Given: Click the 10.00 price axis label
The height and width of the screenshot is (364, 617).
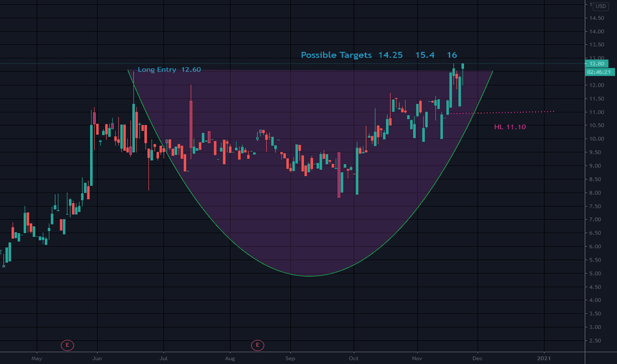Looking at the screenshot, I should 596,139.
